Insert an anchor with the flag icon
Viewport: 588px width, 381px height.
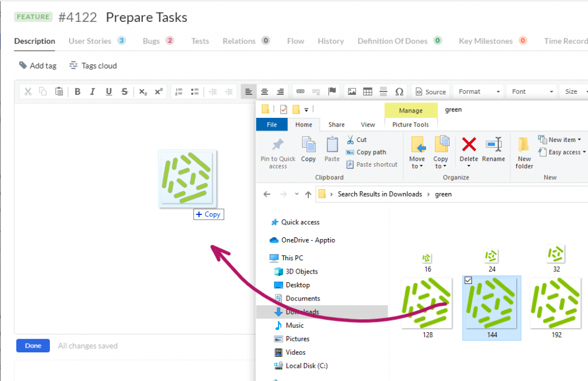tap(332, 91)
